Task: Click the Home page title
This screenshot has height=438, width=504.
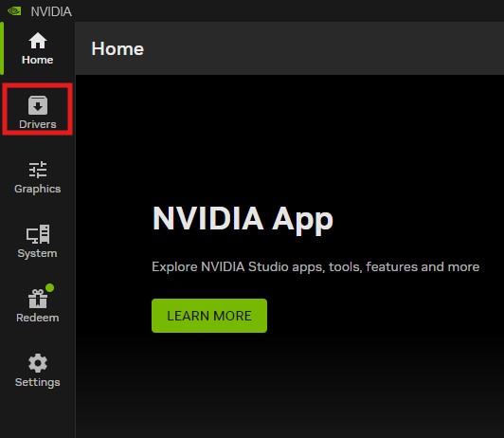Action: click(117, 48)
